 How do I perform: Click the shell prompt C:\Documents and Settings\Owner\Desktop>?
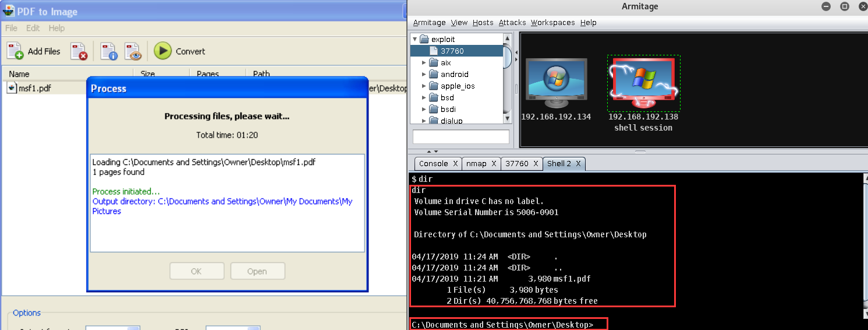(502, 324)
